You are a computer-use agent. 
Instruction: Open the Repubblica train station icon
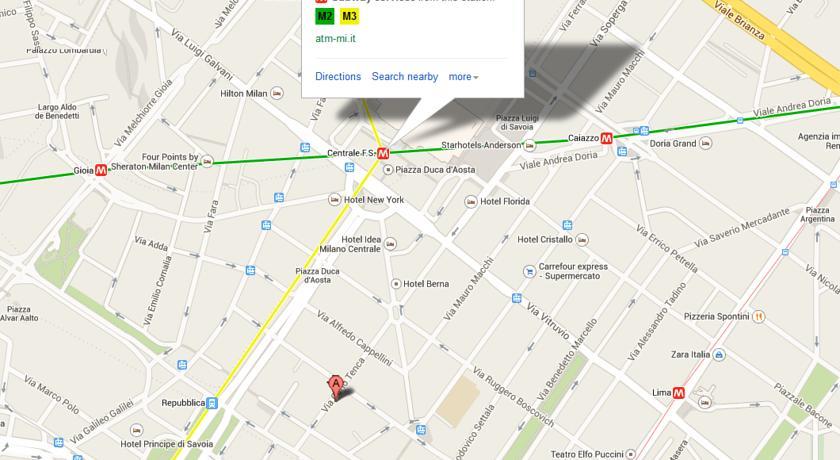click(x=212, y=403)
